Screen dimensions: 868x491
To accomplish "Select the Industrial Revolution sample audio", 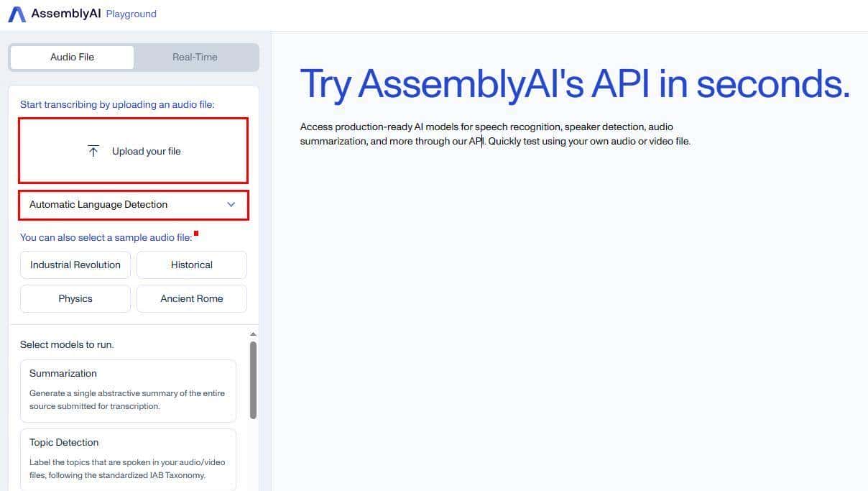I will (75, 265).
